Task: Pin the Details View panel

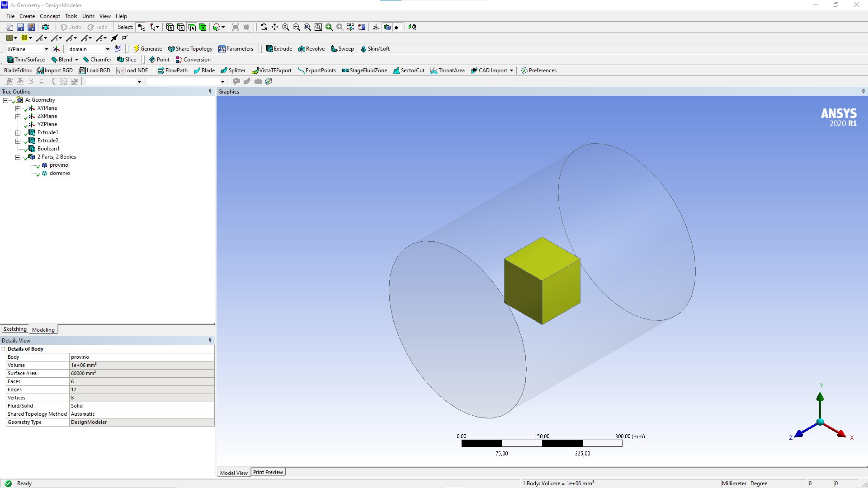Action: [210, 340]
